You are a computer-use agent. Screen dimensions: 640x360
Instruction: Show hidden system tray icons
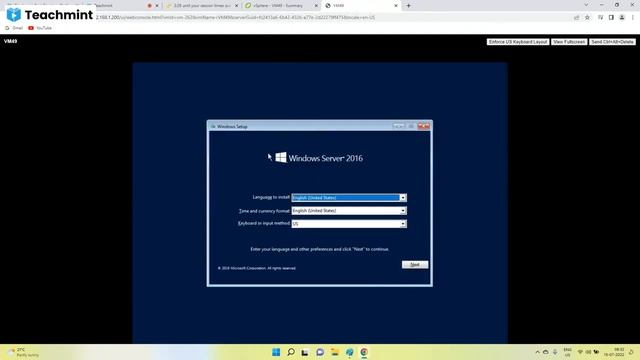pos(537,352)
